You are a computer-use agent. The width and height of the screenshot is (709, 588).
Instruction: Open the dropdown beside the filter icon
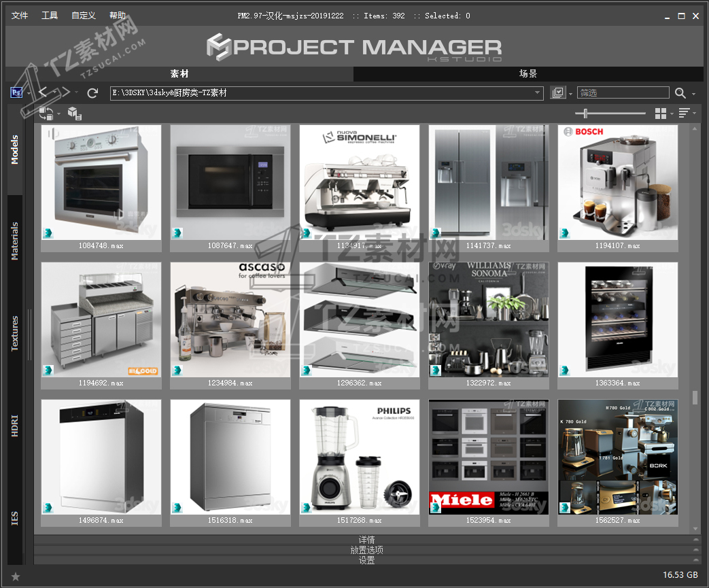click(570, 94)
